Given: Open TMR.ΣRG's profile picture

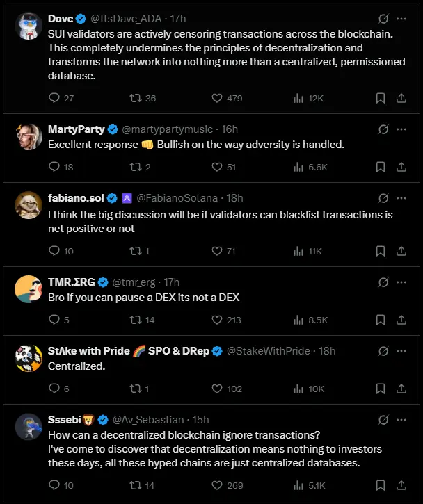Looking at the screenshot, I should (29, 288).
